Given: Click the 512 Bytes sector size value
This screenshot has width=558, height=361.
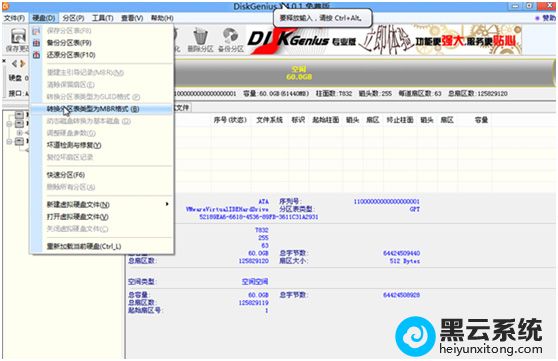Looking at the screenshot, I should (x=405, y=261).
